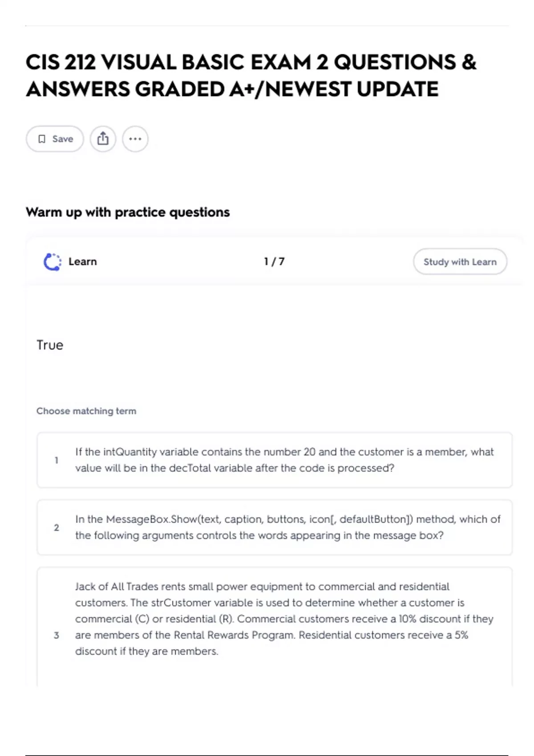Click the 'discount if they are members' line

147,651
